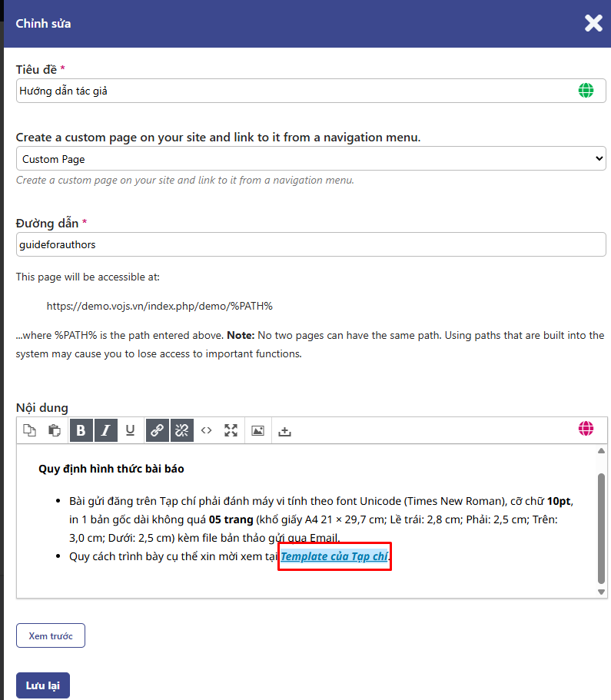Click the pink globe icon in the Nội dung toolbar
Image resolution: width=611 pixels, height=700 pixels.
click(586, 429)
